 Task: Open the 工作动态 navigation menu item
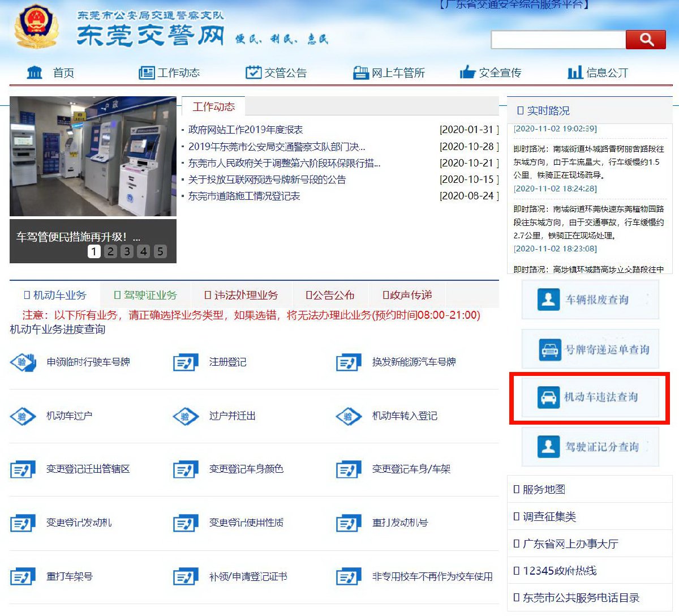point(170,72)
